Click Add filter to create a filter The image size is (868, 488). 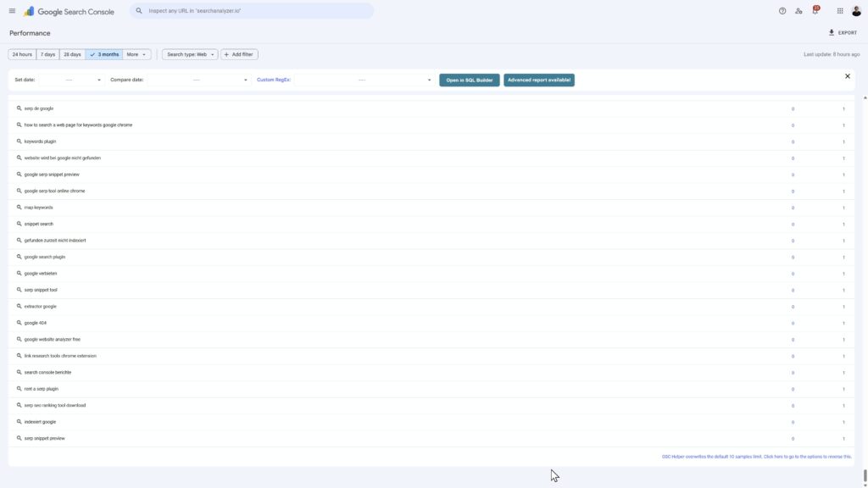238,53
